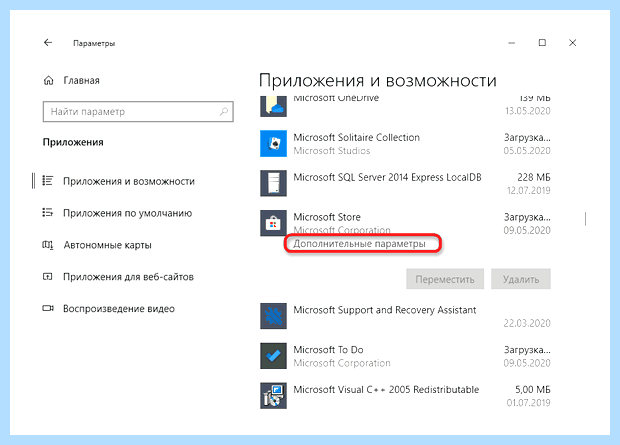This screenshot has height=445, width=620.
Task: Click the Воспроизведение видео camera icon
Action: [x=48, y=308]
